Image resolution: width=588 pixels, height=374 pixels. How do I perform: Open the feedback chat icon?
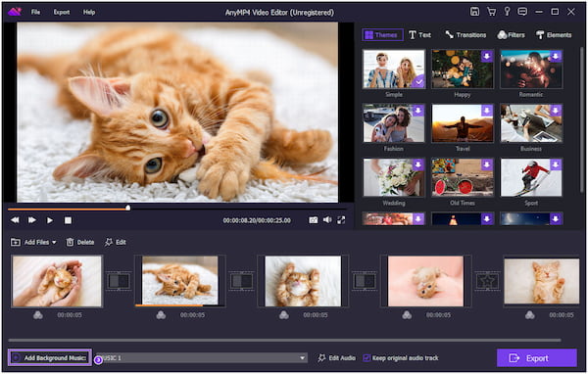click(522, 12)
